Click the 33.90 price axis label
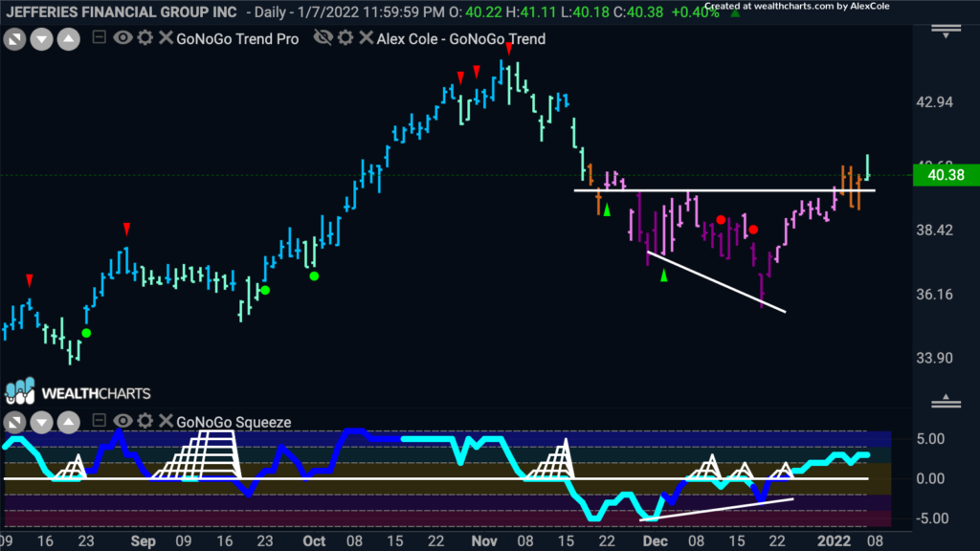Screen dimensions: 980x551 935,358
